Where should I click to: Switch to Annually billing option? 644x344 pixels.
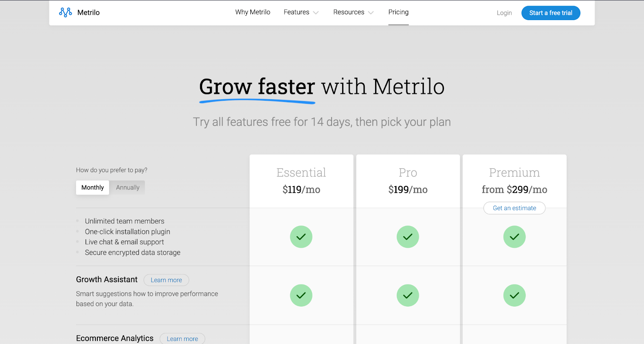128,187
